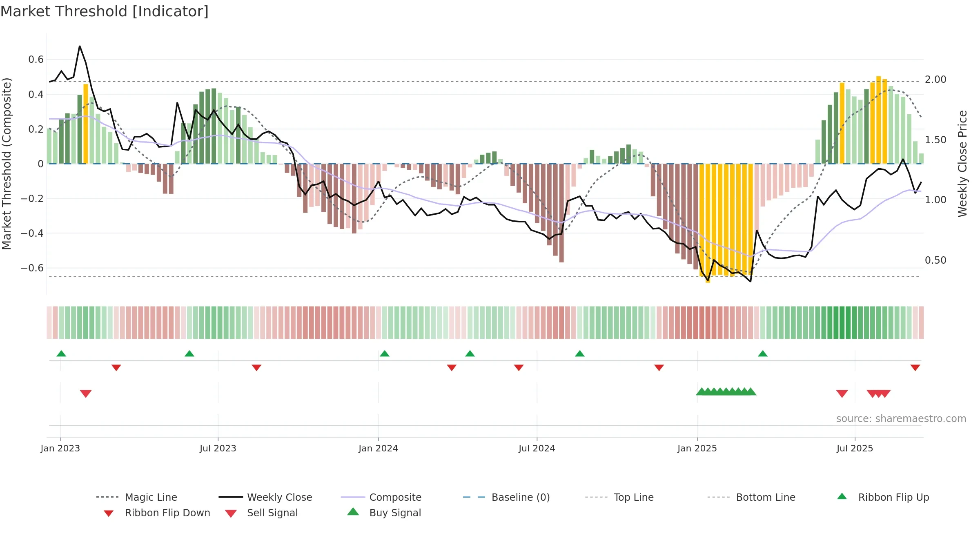Toggle the Buy Signal legend entry
Image resolution: width=980 pixels, height=551 pixels.
384,513
